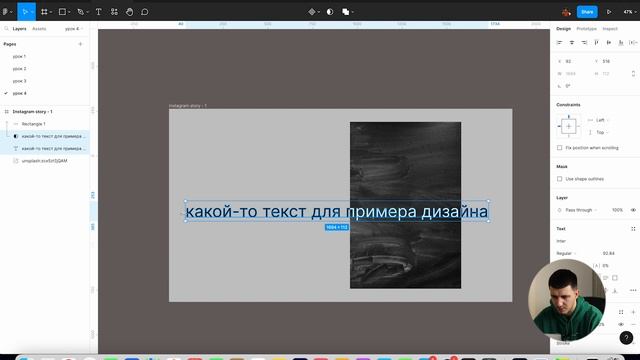
Task: Align selection to the right
Action: pos(584,42)
